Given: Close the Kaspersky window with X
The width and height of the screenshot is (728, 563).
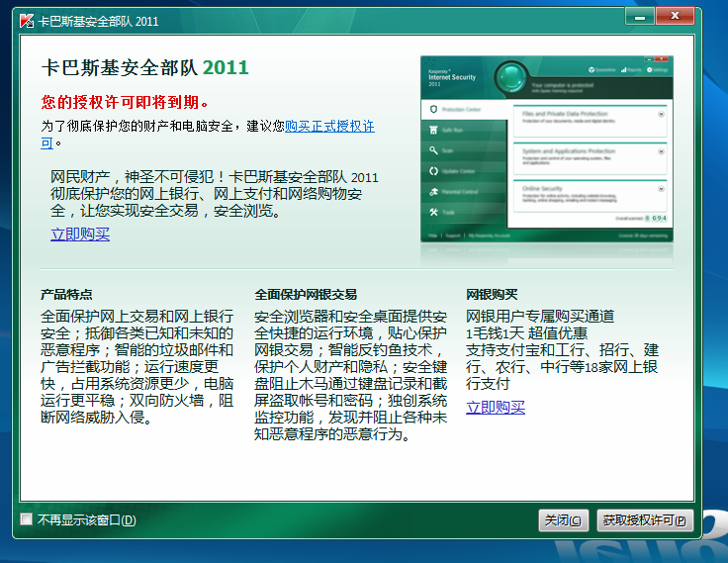Looking at the screenshot, I should tap(675, 16).
